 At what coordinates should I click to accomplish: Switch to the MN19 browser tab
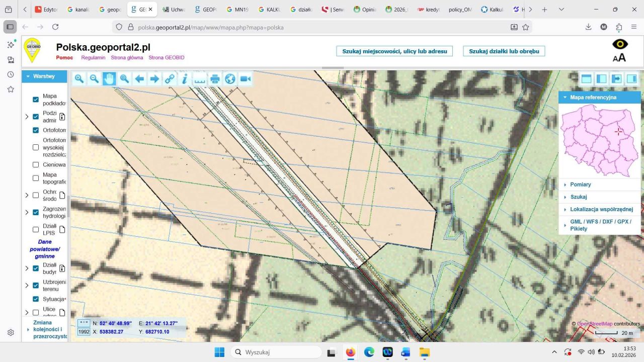click(237, 9)
